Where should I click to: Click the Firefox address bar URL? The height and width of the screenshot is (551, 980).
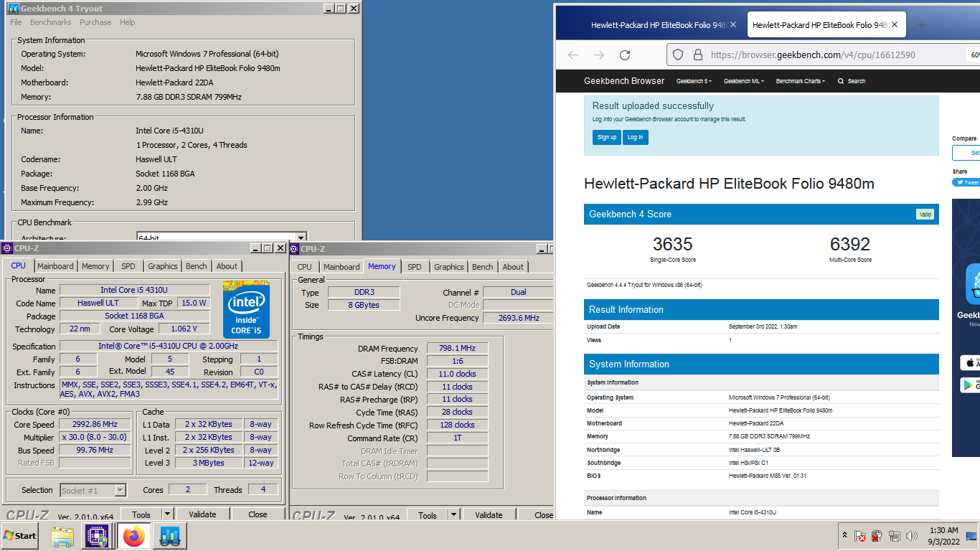813,55
